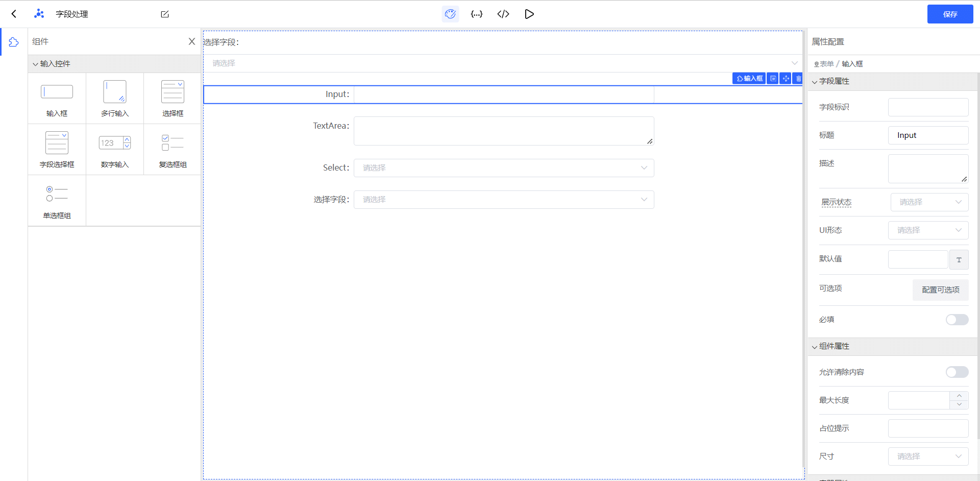Viewport: 980px width, 481px height.
Task: Open the 展示状态 dropdown
Action: [x=929, y=202]
